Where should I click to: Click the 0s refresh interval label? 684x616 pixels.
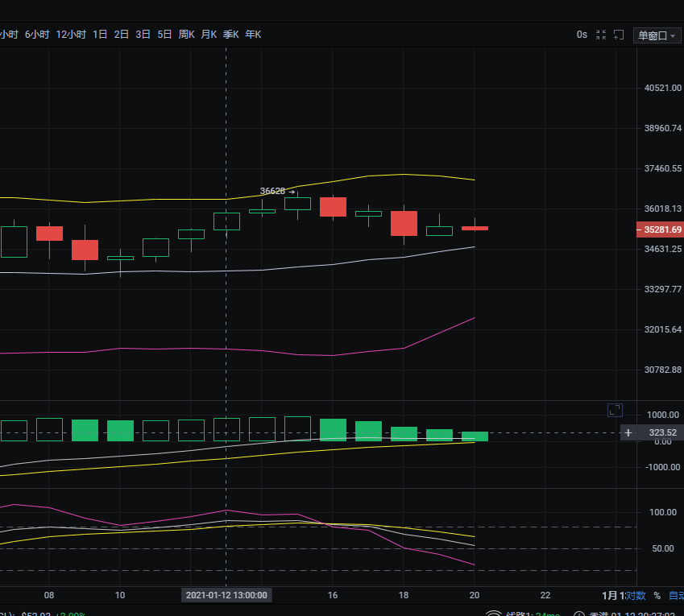(x=582, y=35)
